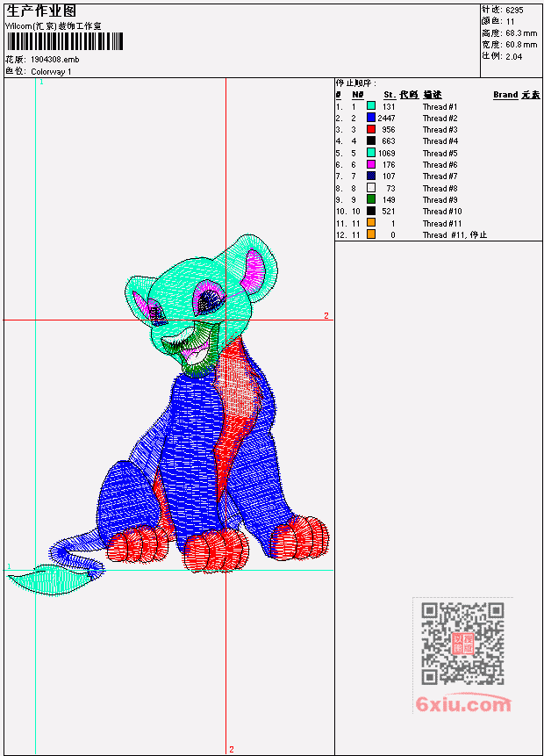This screenshot has height=756, width=544.
Task: Click the text 'Thread #10'
Action: point(442,212)
